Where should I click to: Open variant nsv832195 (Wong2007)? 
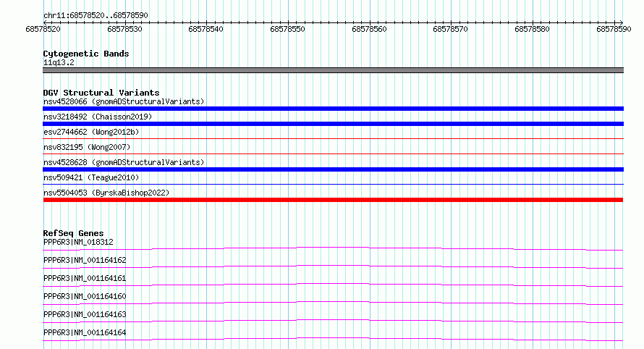87,147
